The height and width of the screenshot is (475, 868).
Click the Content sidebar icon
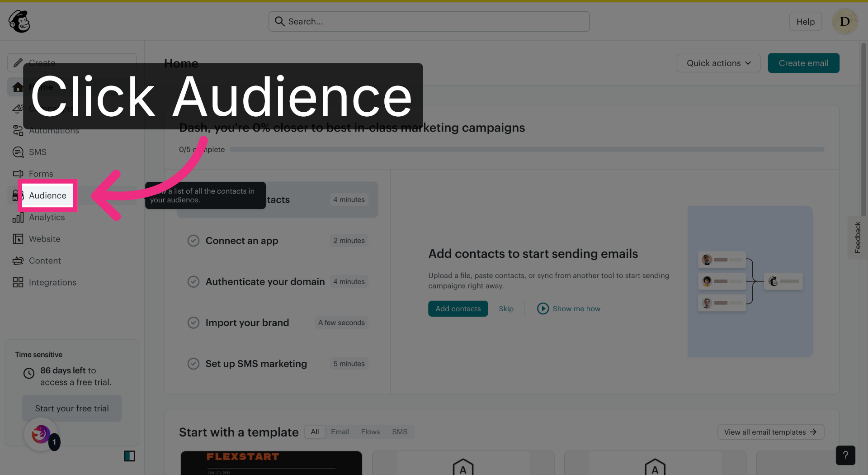[x=18, y=261]
